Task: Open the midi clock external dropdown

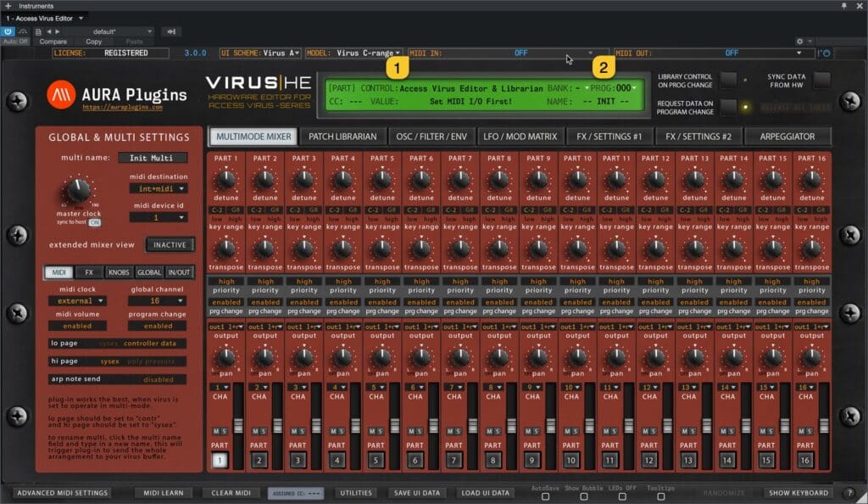Action: click(77, 300)
